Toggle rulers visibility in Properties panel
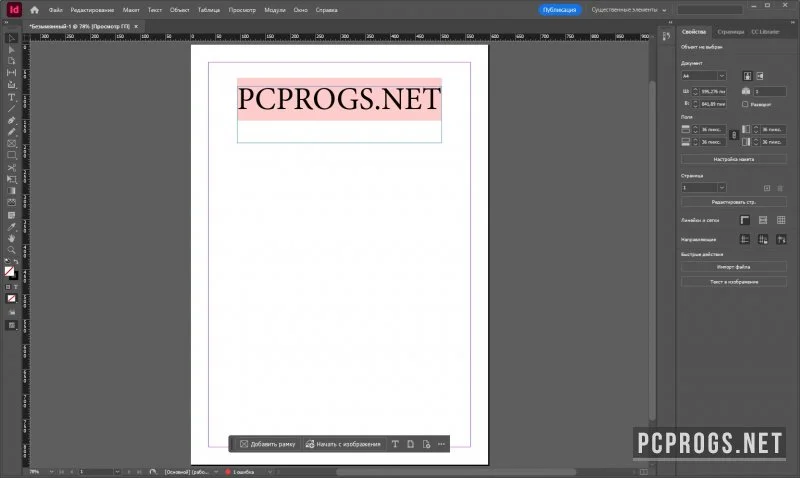The height and width of the screenshot is (478, 800). pos(745,220)
